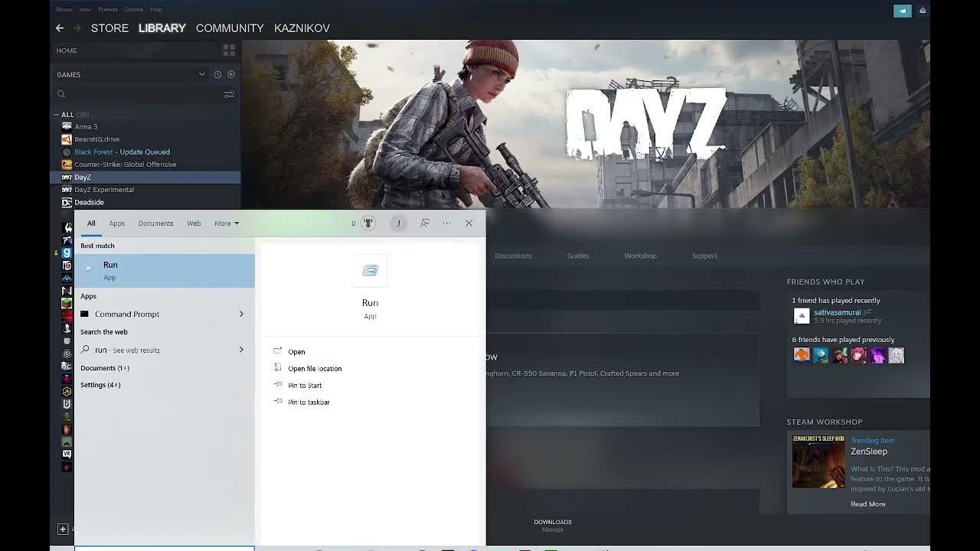
Task: Click the BeamNG.drive game icon
Action: (x=67, y=139)
